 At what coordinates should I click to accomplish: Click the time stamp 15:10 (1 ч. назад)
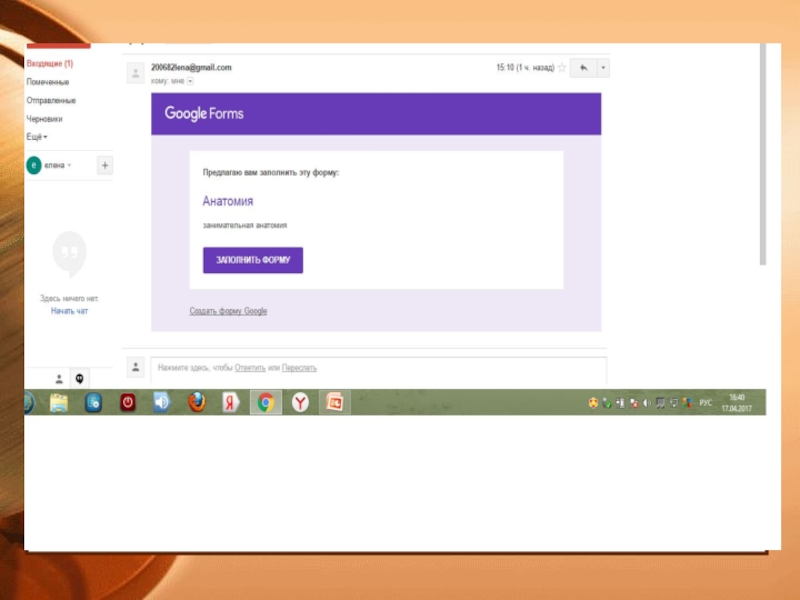coord(525,68)
